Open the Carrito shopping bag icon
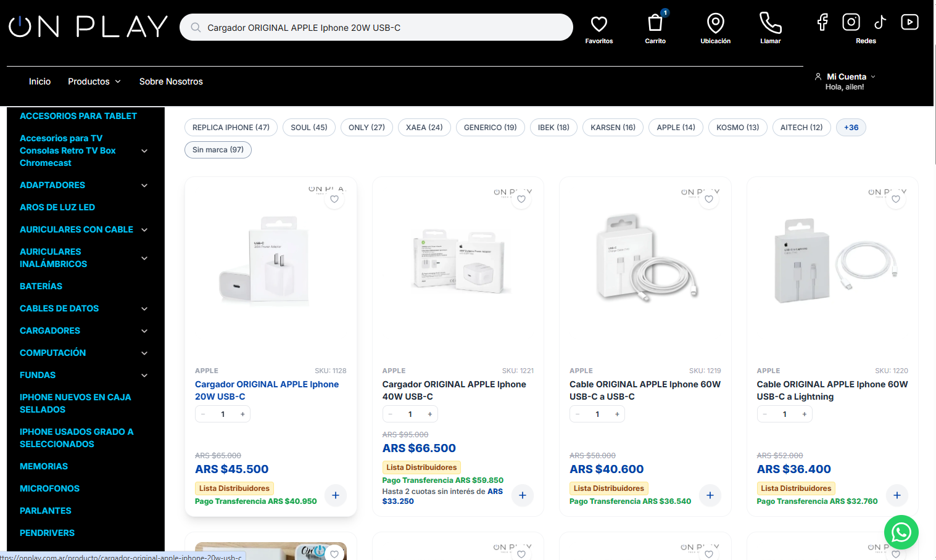Viewport: 936px width, 560px height. [655, 23]
